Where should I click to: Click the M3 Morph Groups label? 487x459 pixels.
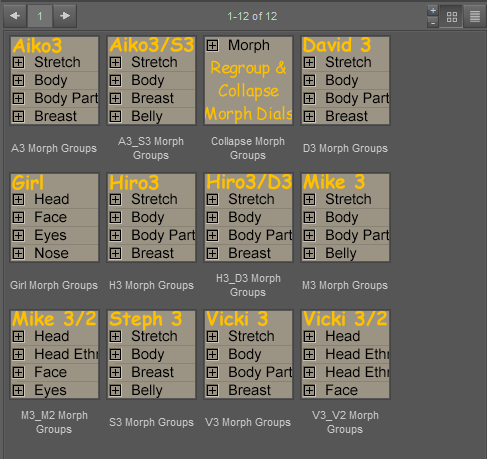345,285
